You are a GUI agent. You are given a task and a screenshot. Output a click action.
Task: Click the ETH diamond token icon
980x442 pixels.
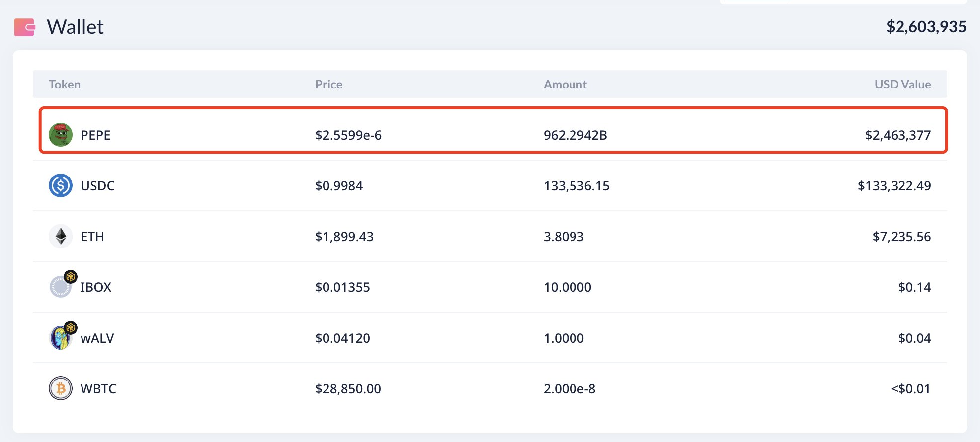[x=61, y=236]
